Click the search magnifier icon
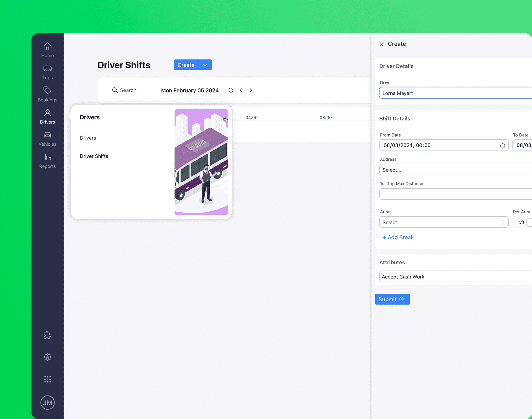This screenshot has width=532, height=419. pos(115,90)
